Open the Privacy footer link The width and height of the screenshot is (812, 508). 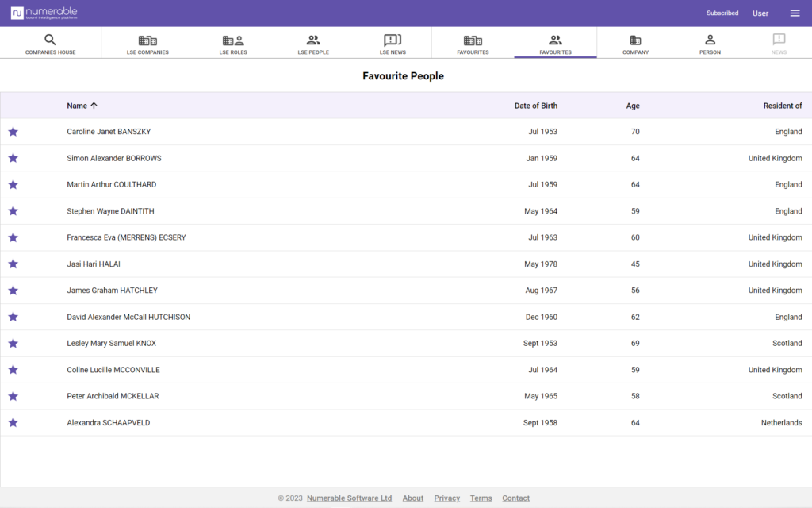coord(447,498)
